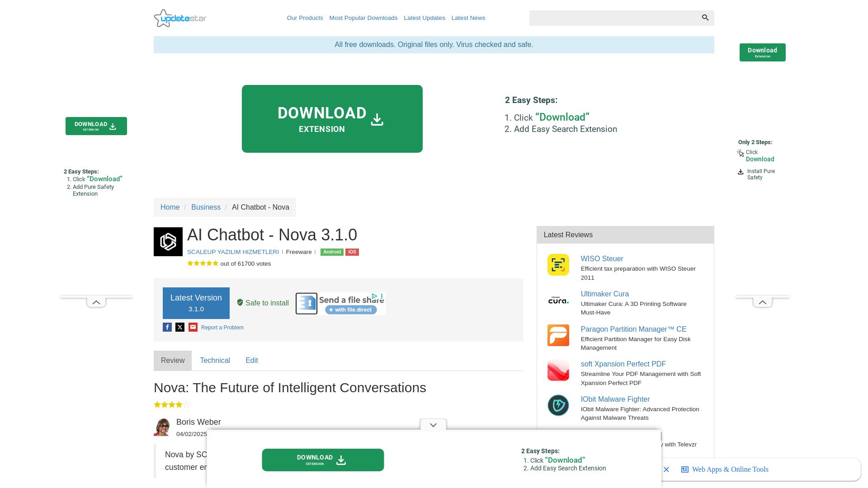Viewport: 868px width, 488px height.
Task: Click the top-right Download Extension button
Action: 763,52
